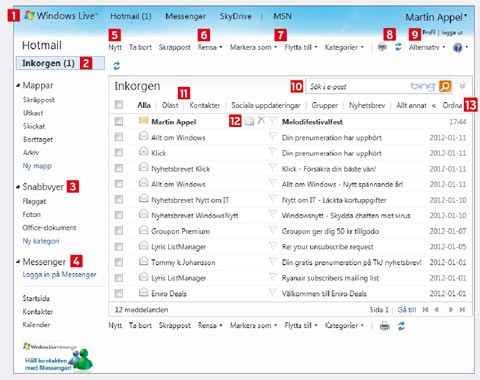480x380 pixels.
Task: Click the Sök i e-post field
Action: coord(357,87)
